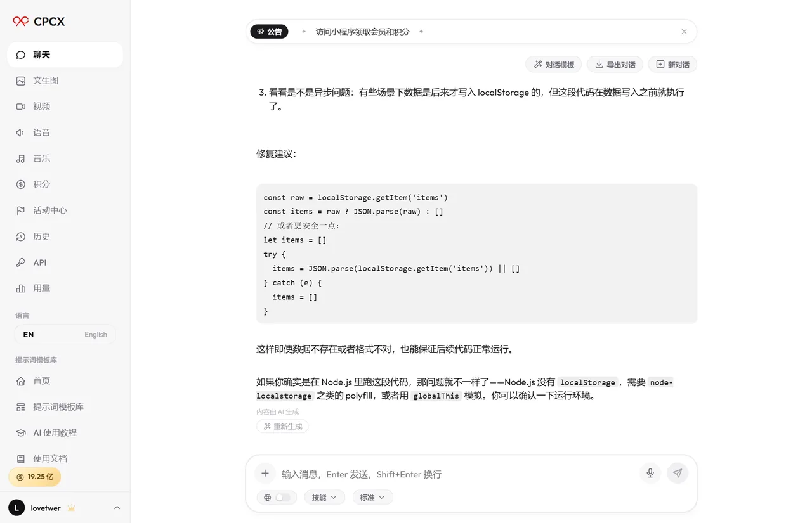Click the coin icon beside 积分
Viewport: 812px width, 523px height.
(x=21, y=184)
